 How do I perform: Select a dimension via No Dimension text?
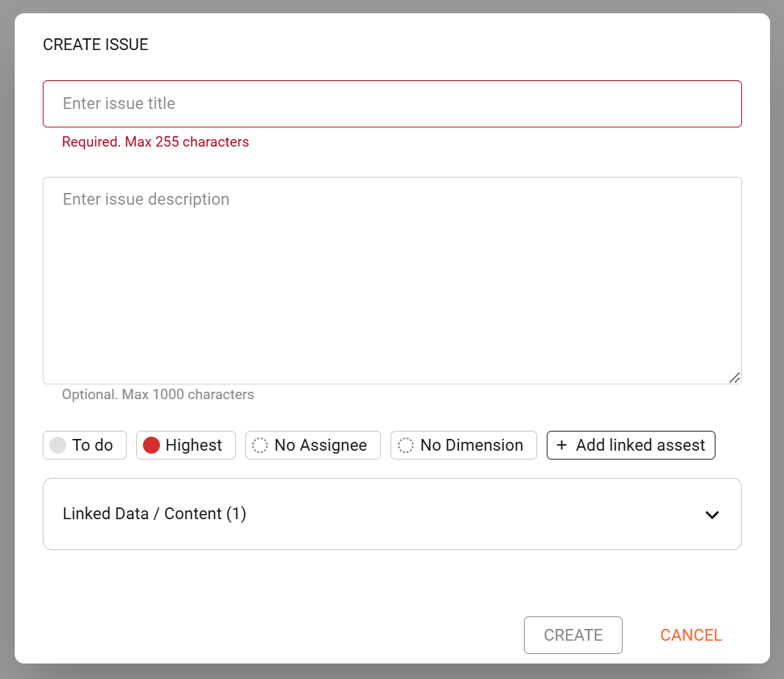click(472, 446)
